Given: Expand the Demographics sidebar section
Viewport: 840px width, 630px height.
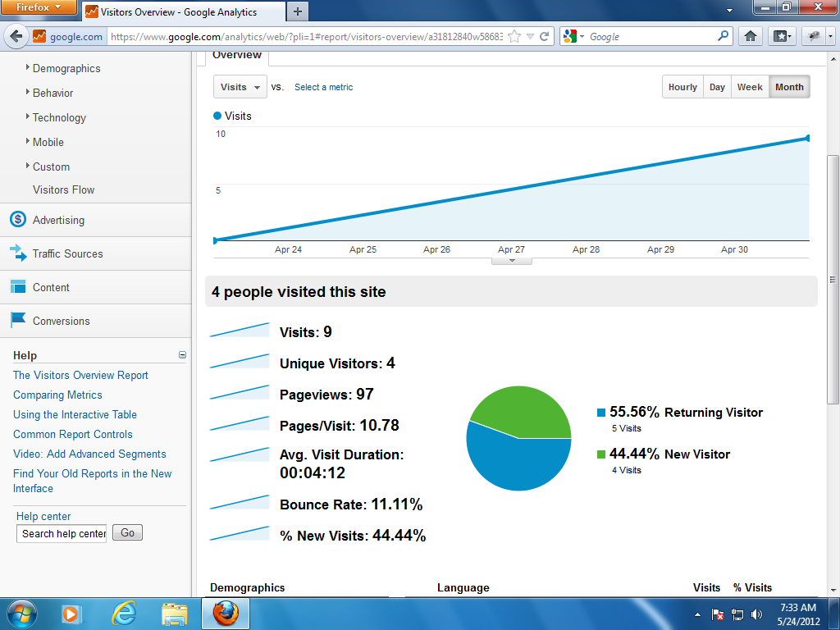Looking at the screenshot, I should 66,68.
